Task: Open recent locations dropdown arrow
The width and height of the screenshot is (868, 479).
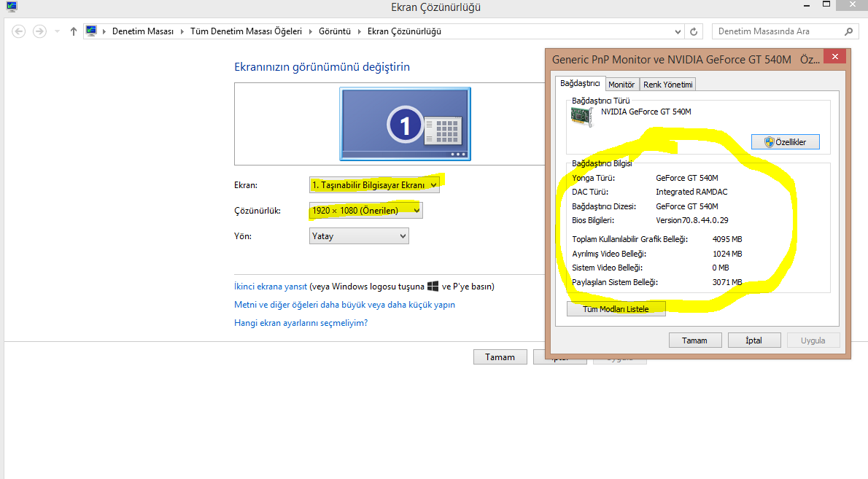Action: tap(57, 31)
